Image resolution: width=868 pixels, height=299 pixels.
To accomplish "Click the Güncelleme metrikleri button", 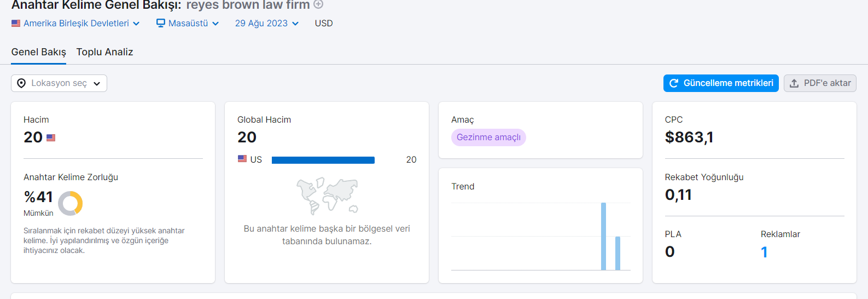I will (x=721, y=83).
